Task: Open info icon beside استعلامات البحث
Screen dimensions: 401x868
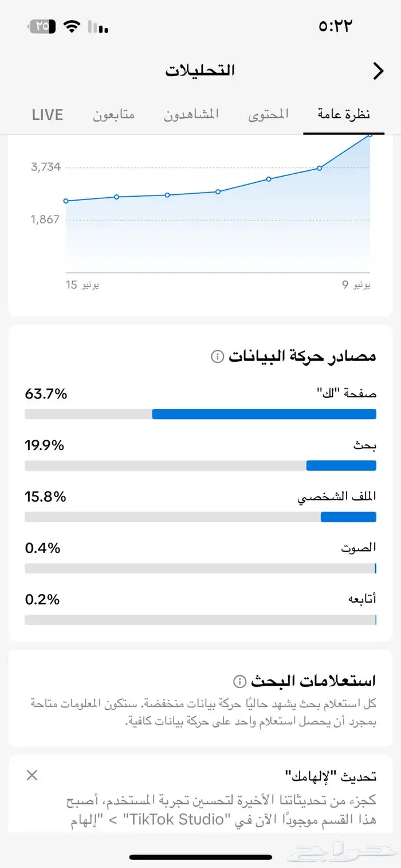Action: pos(239,681)
